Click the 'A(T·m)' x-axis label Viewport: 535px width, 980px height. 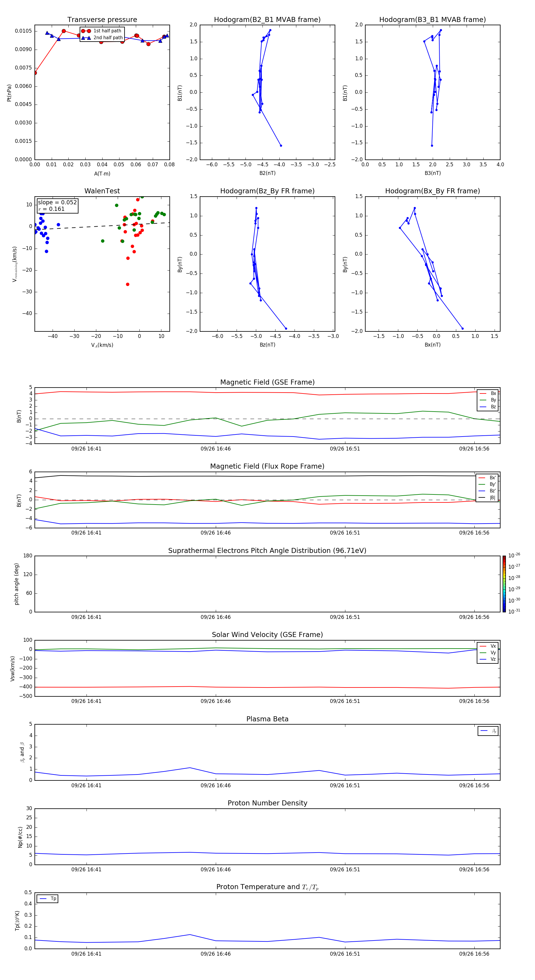point(102,173)
